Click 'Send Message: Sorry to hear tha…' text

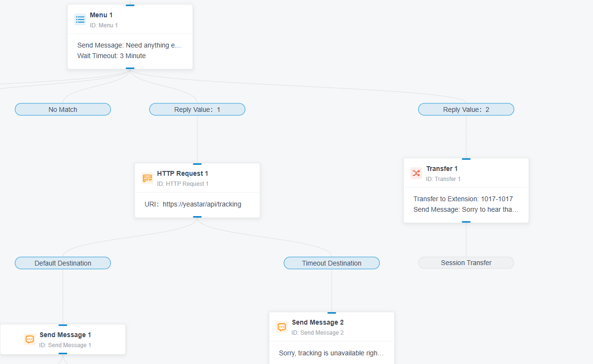tap(466, 209)
